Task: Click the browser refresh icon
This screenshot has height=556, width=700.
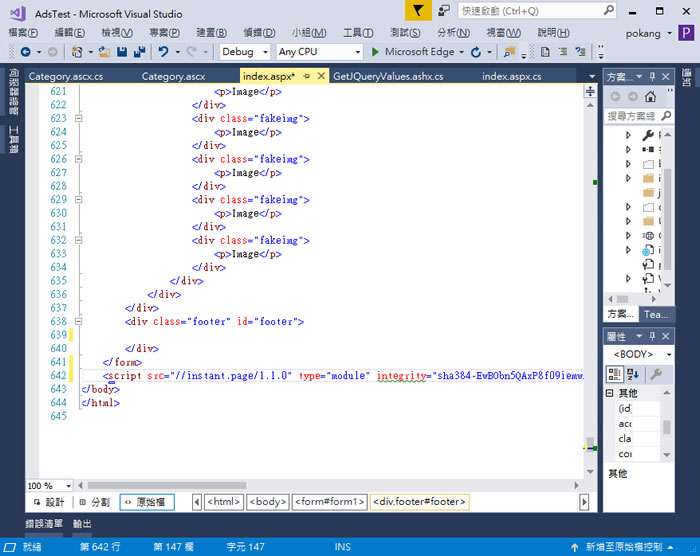Action: tap(476, 52)
